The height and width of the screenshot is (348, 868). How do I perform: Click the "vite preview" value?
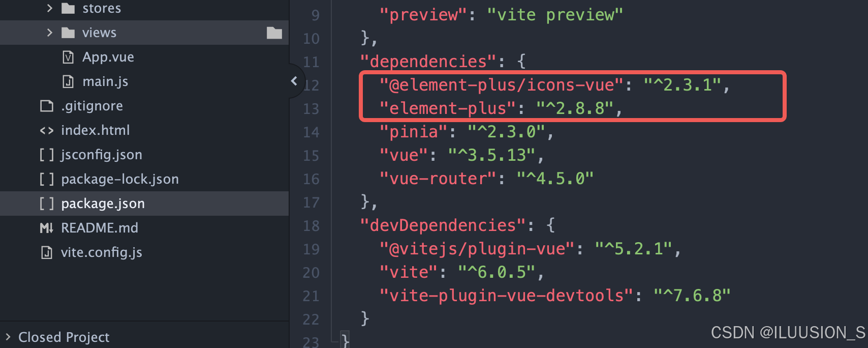point(554,15)
